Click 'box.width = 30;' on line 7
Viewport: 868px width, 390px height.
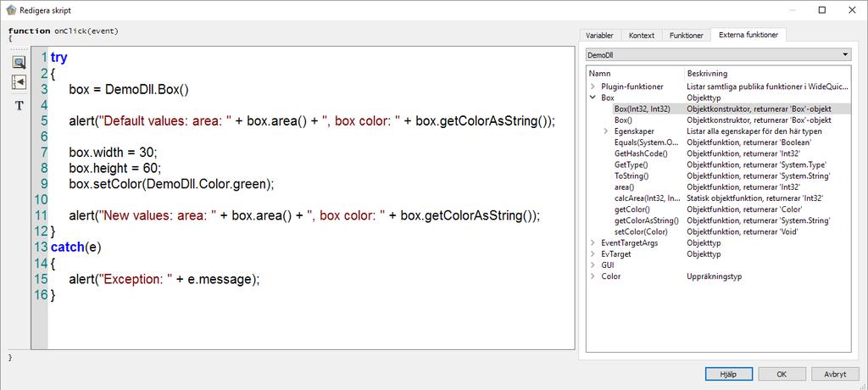pyautogui.click(x=114, y=152)
